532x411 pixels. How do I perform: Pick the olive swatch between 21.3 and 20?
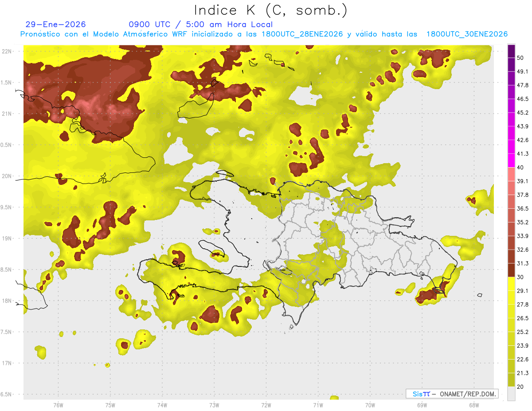pyautogui.click(x=511, y=380)
